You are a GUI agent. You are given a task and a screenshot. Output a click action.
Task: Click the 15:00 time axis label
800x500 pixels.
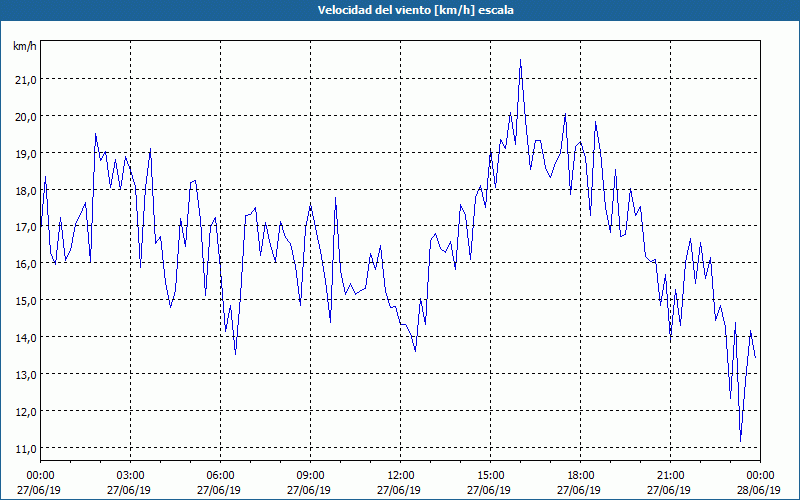click(x=490, y=476)
